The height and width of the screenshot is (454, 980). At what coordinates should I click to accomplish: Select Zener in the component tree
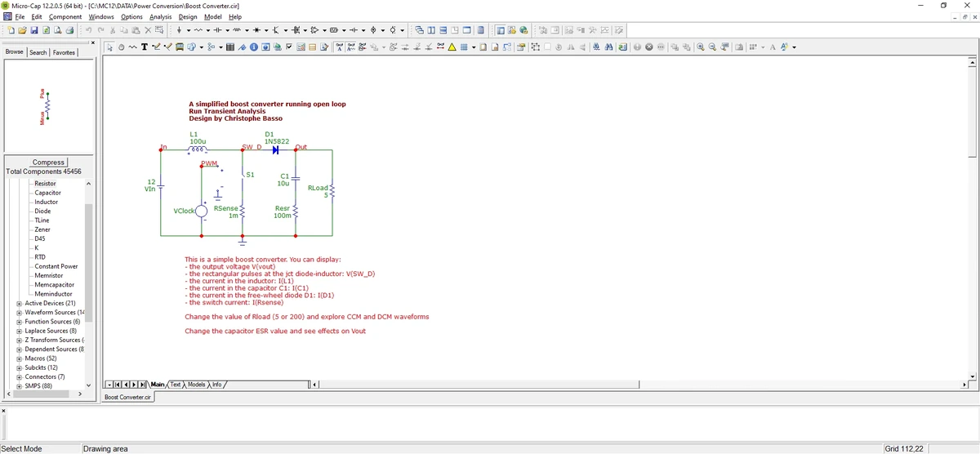(x=42, y=229)
